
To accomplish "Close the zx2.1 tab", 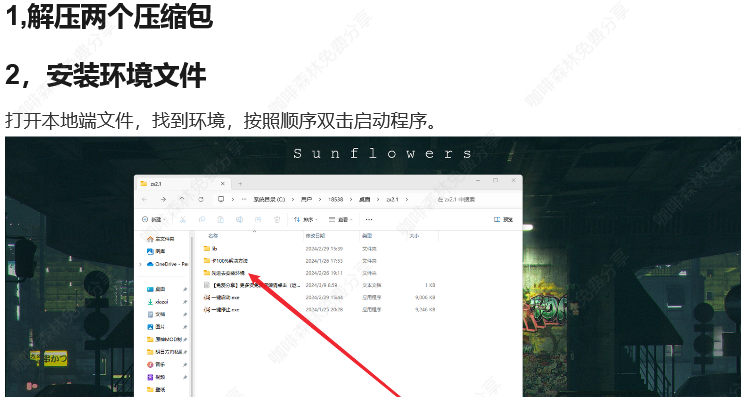I will [x=224, y=183].
